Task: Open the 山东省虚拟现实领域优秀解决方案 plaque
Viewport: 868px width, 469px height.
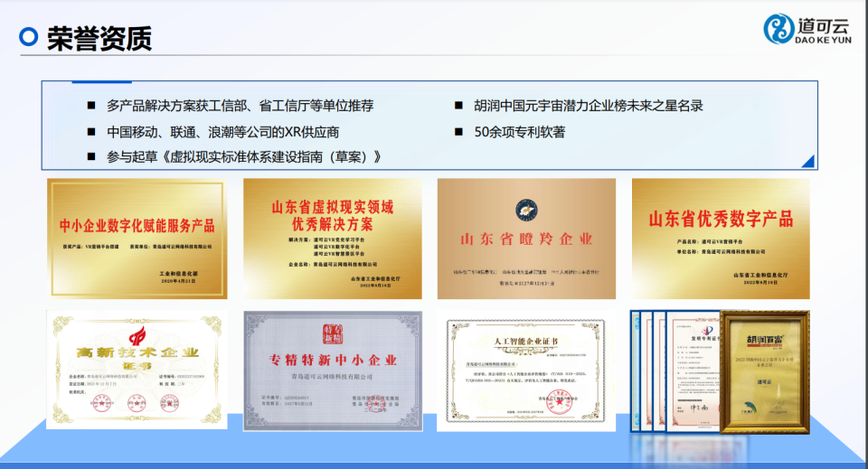Action: pos(333,239)
